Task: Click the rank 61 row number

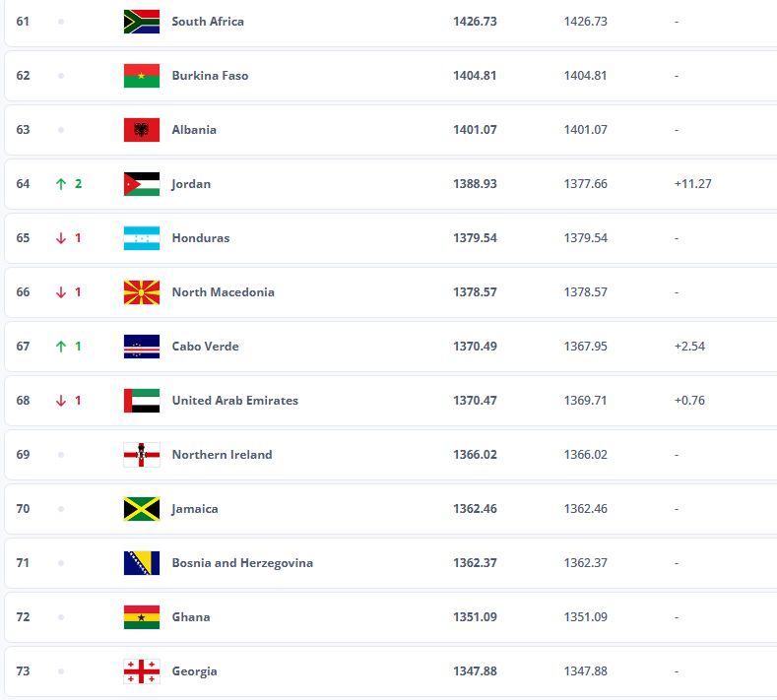Action: click(x=23, y=22)
